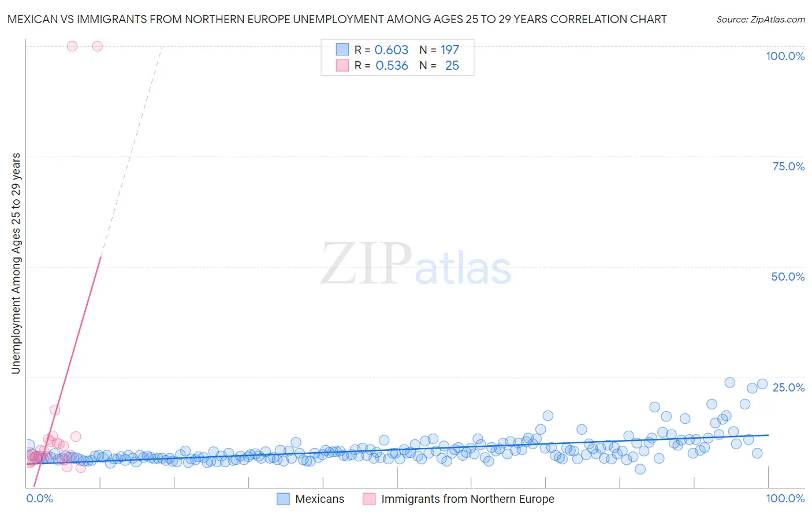This screenshot has height=515, width=812.
Task: Click the 0.0% x-axis label
Action: (x=39, y=498)
